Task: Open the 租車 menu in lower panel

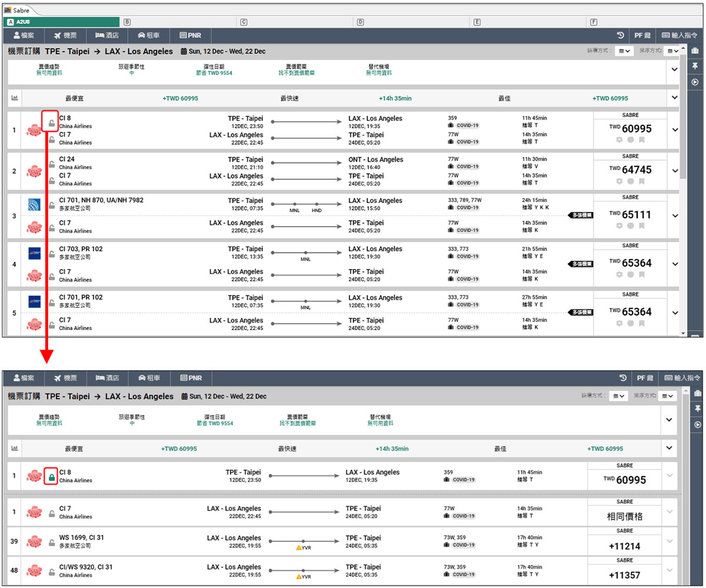Action: (150, 378)
